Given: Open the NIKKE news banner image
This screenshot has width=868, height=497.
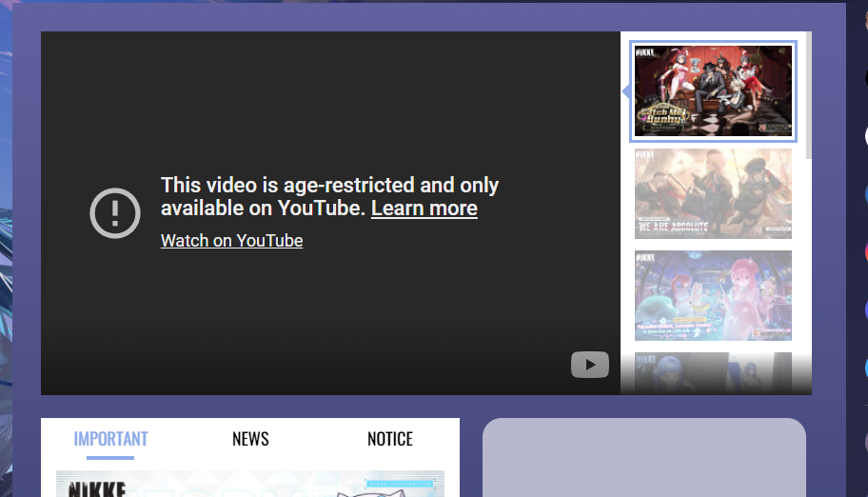Looking at the screenshot, I should click(250, 484).
